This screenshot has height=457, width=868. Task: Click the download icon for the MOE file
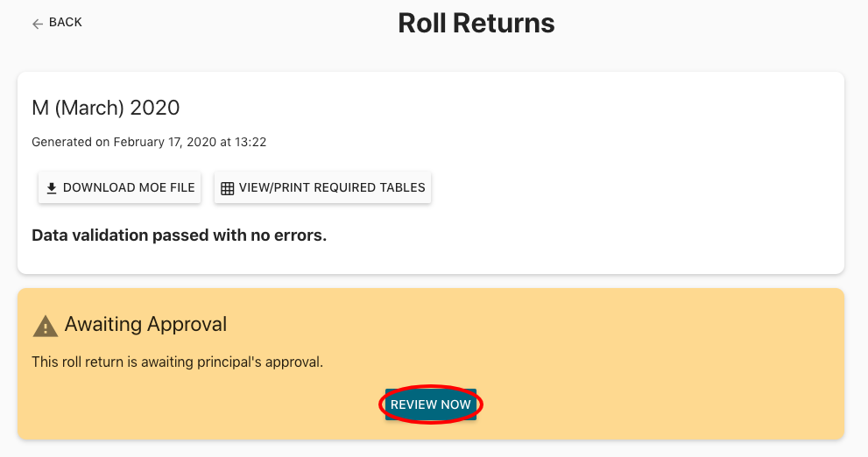(52, 188)
